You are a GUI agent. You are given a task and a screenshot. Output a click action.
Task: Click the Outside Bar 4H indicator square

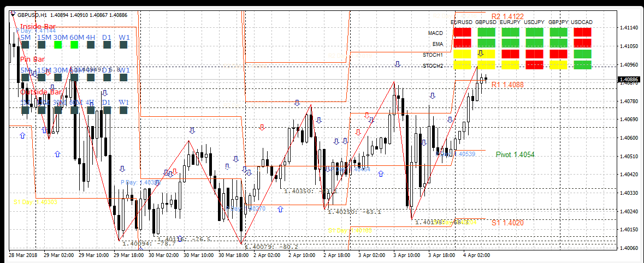pyautogui.click(x=91, y=110)
